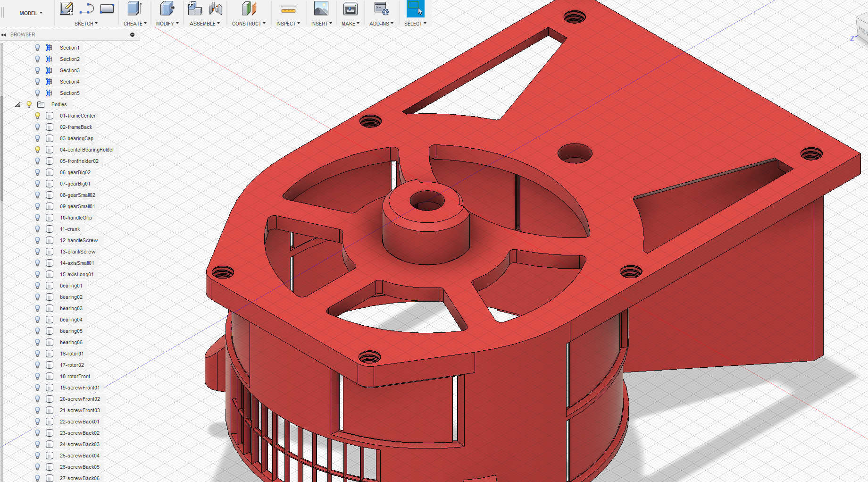Image resolution: width=868 pixels, height=482 pixels.
Task: Select the Line sketch tool icon
Action: (x=87, y=8)
